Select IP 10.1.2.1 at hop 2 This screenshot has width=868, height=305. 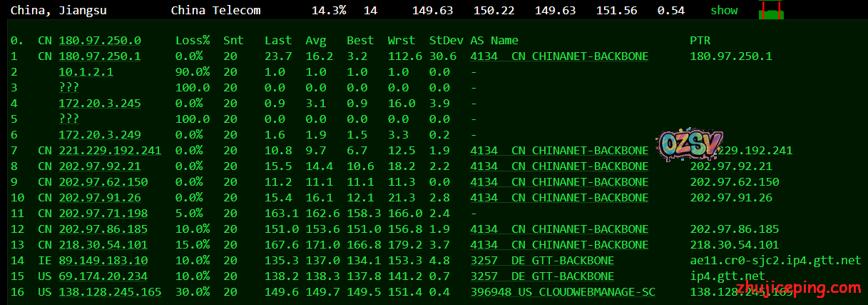pos(86,72)
